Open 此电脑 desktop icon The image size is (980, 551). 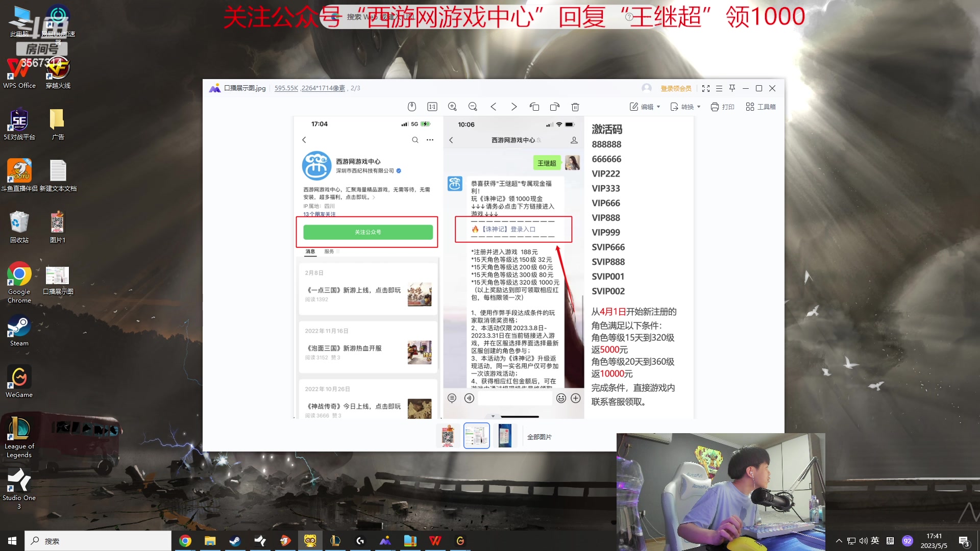(19, 21)
